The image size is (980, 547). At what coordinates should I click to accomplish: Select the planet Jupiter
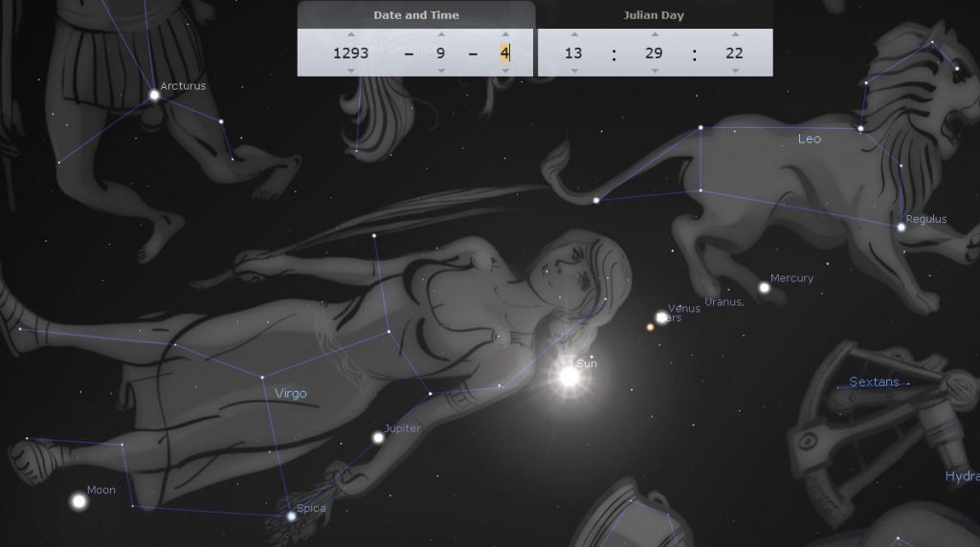point(378,438)
